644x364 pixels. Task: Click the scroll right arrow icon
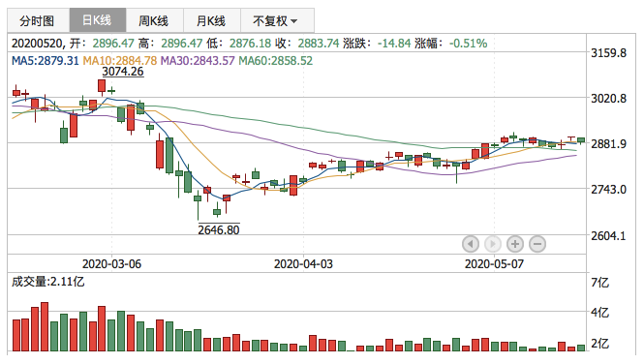pos(493,244)
